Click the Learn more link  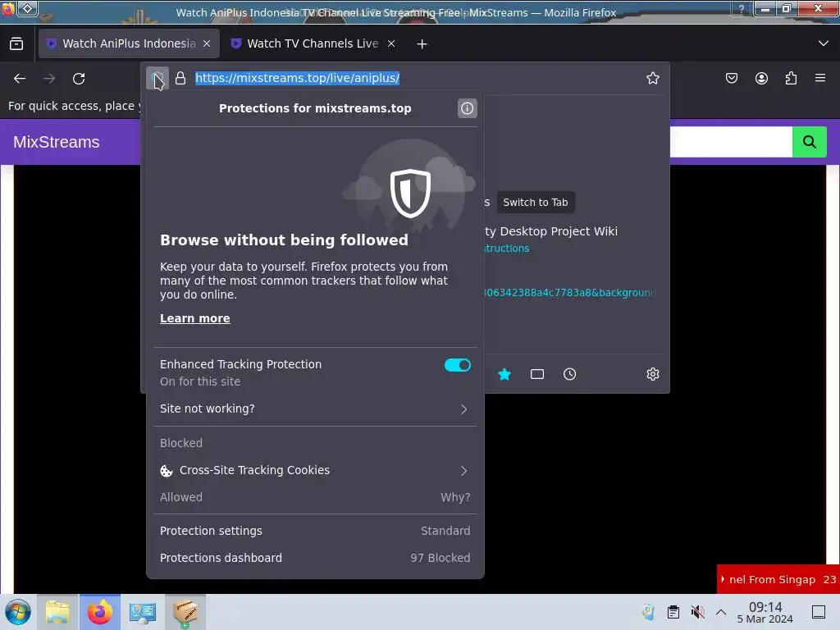point(195,318)
